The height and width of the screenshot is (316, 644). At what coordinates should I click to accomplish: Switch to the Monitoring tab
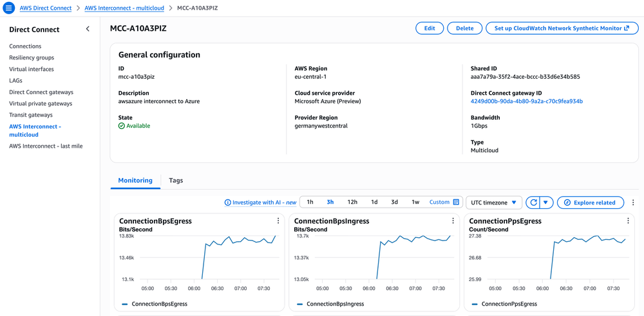point(135,180)
